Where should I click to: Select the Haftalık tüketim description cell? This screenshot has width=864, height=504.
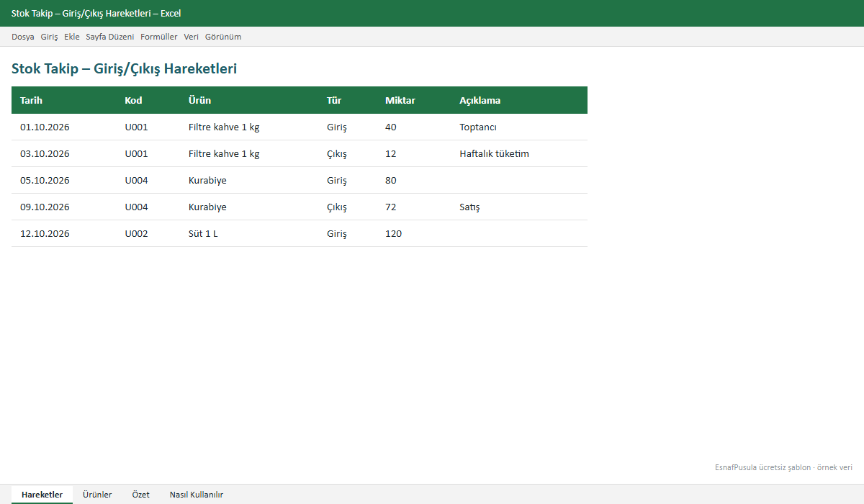point(519,153)
